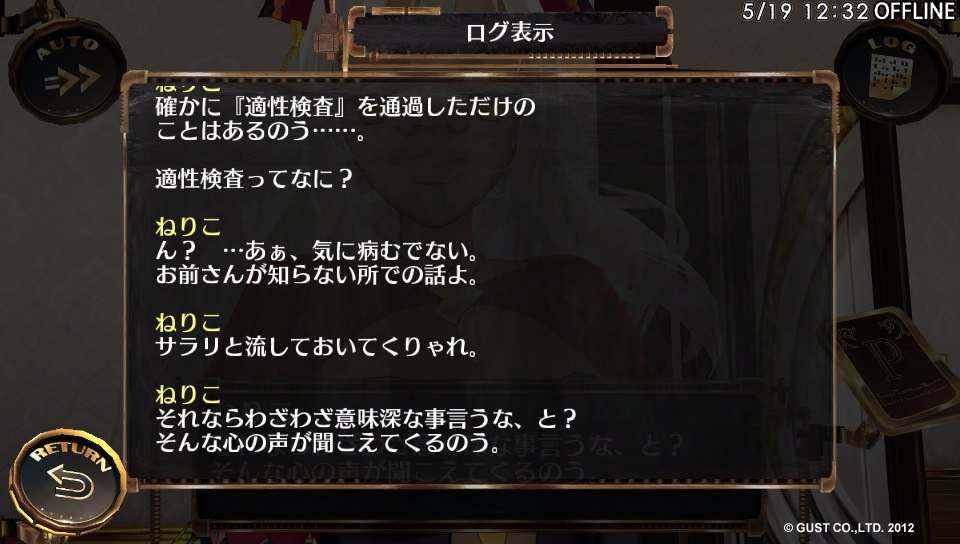Select the line それならわざわざ意味深な事言うな、と？
This screenshot has width=960, height=544.
tap(366, 419)
